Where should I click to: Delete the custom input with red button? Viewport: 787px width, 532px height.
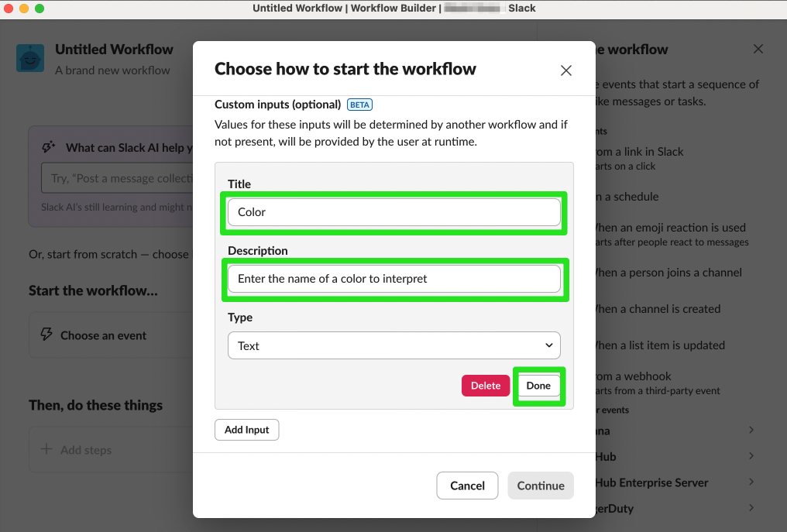click(486, 385)
